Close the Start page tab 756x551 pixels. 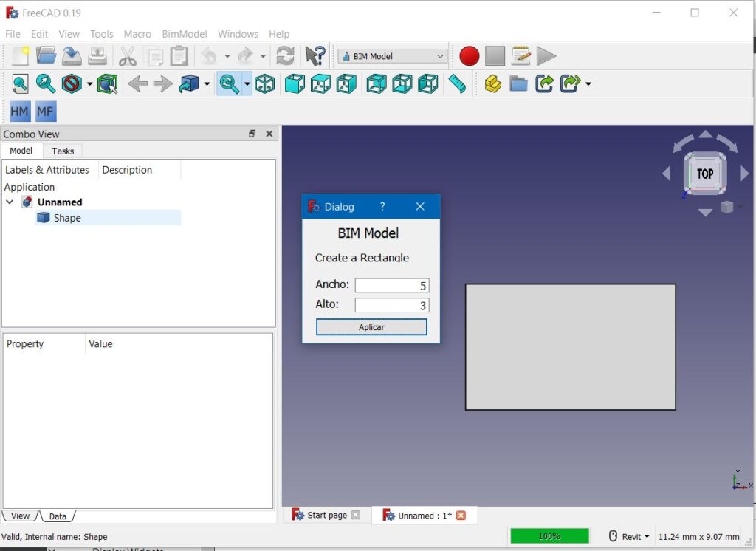356,515
